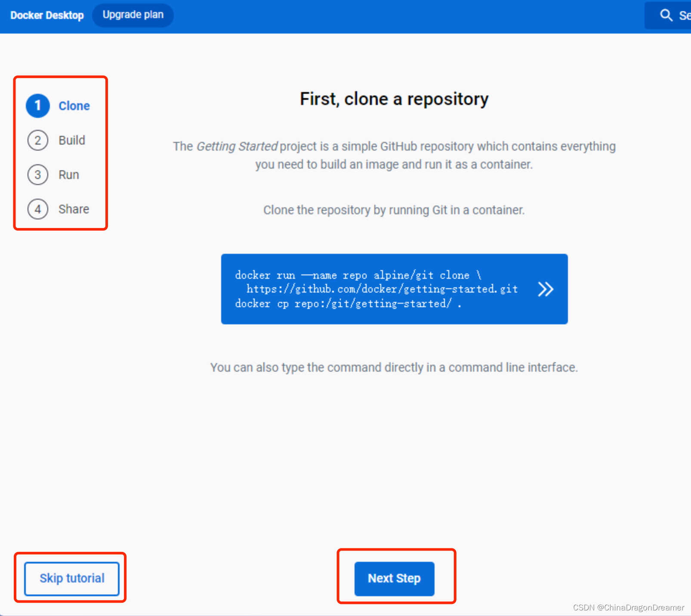
Task: Click the italic 'Getting Started' text
Action: coord(237,147)
